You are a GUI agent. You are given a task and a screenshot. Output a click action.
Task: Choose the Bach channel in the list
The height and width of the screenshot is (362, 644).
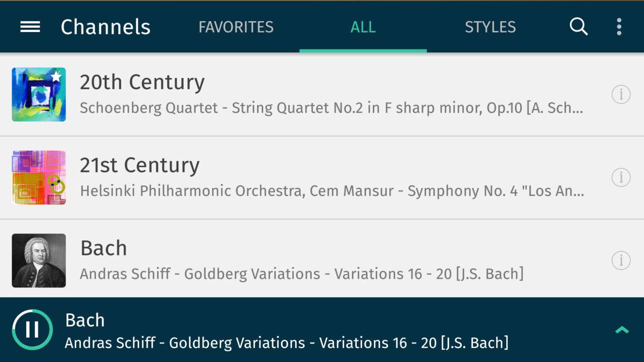point(322,261)
